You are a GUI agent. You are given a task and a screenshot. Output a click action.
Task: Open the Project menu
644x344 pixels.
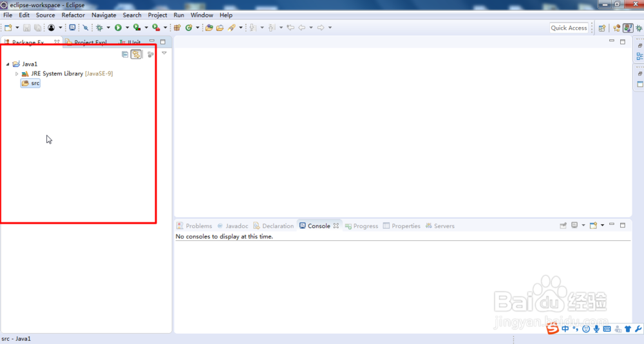point(157,15)
